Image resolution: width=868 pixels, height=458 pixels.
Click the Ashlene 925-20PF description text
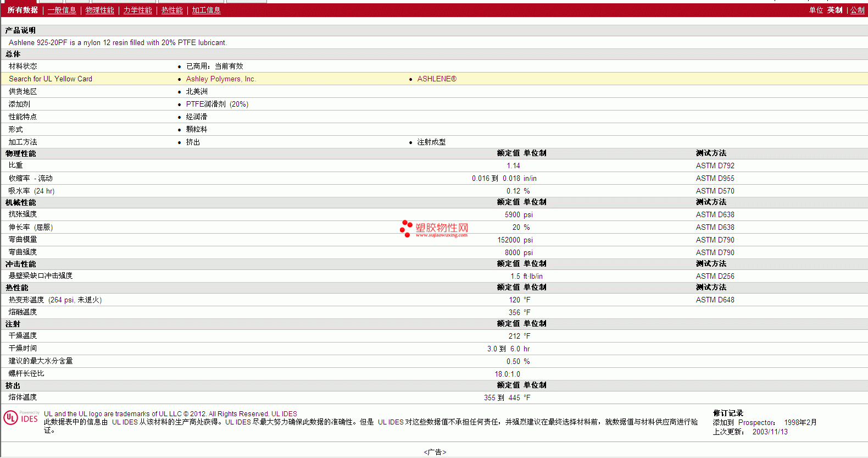[118, 43]
